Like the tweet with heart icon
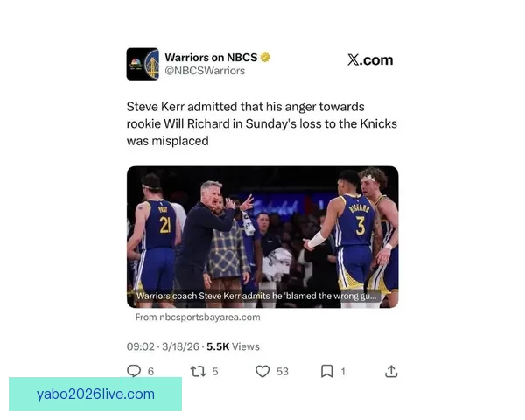Image resolution: width=525 pixels, height=420 pixels. [x=262, y=371]
